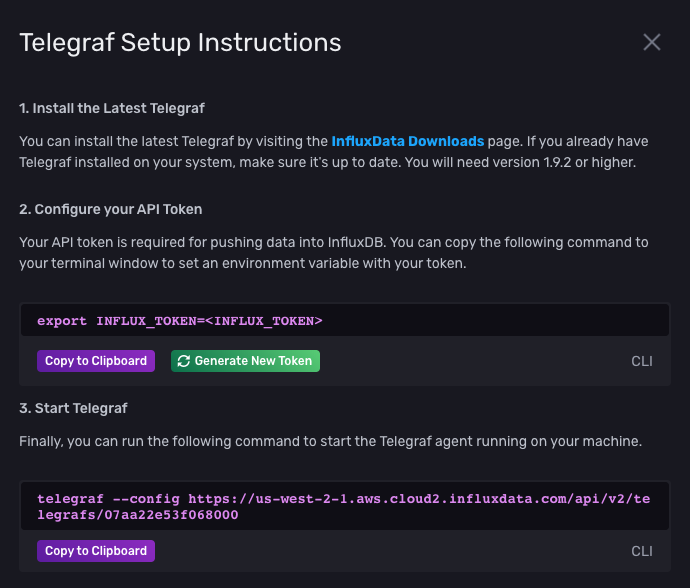This screenshot has width=690, height=588.
Task: Click the refresh icon on Generate New Token
Action: tap(183, 361)
